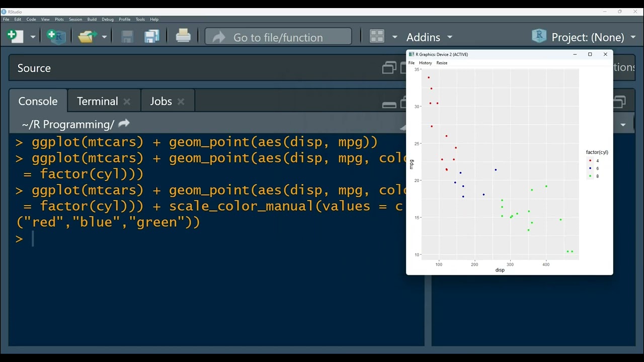This screenshot has width=644, height=362.
Task: Click the green legend dot for 8
Action: point(590,176)
